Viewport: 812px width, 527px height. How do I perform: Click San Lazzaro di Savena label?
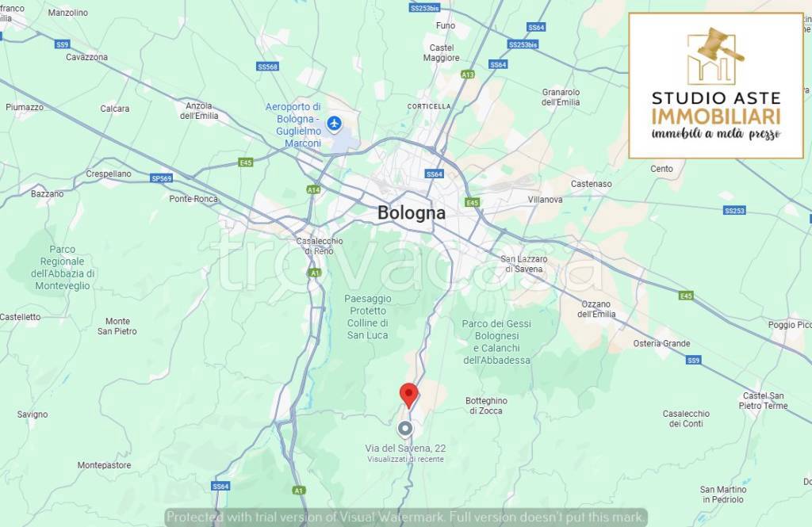tap(524, 264)
